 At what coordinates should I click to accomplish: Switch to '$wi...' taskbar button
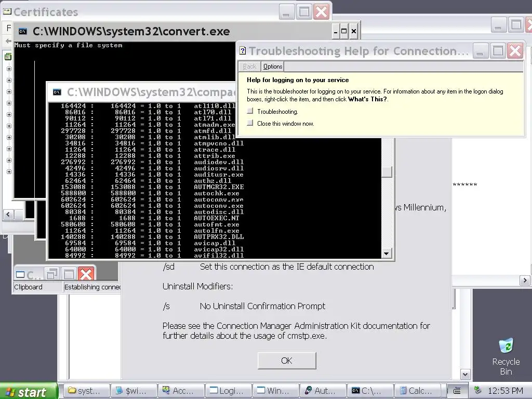point(135,391)
